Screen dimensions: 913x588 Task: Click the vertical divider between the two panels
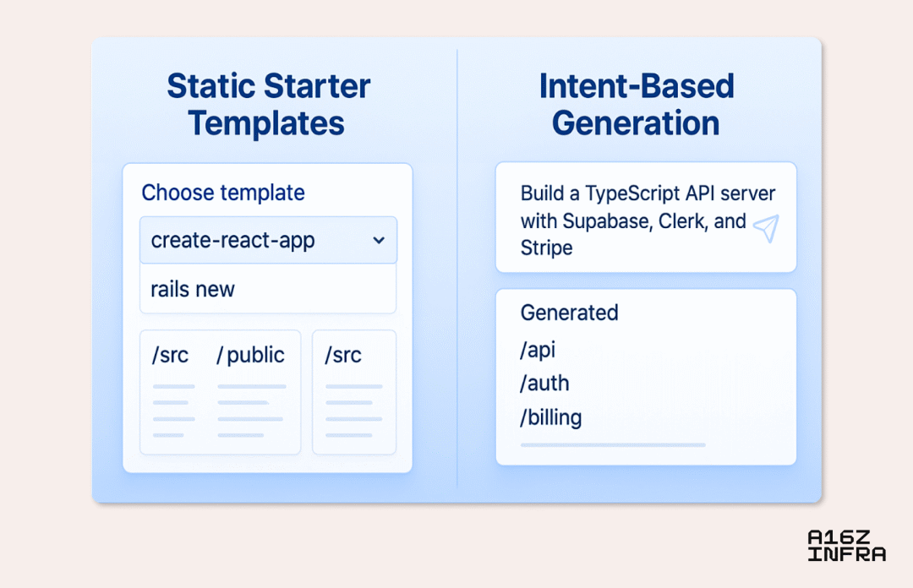457,268
